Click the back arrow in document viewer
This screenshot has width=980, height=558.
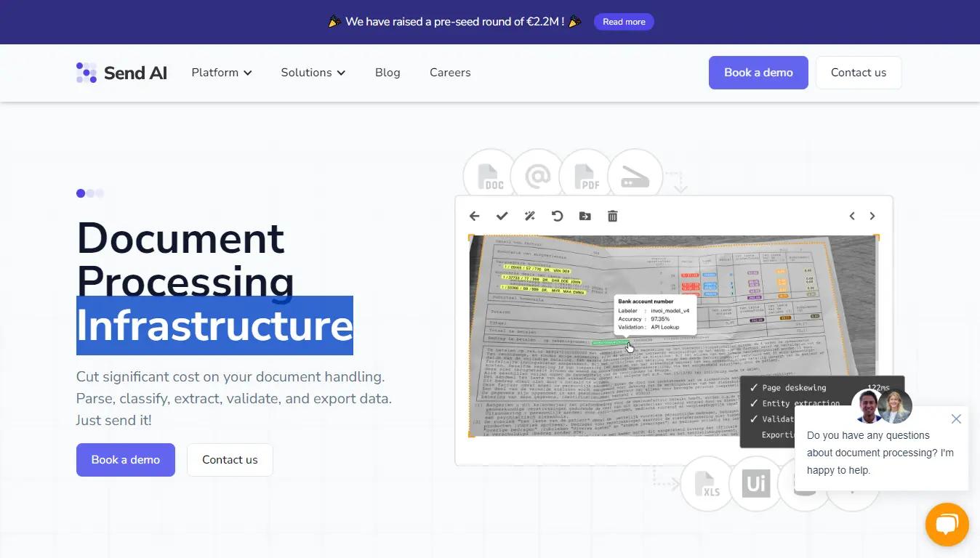(x=475, y=216)
